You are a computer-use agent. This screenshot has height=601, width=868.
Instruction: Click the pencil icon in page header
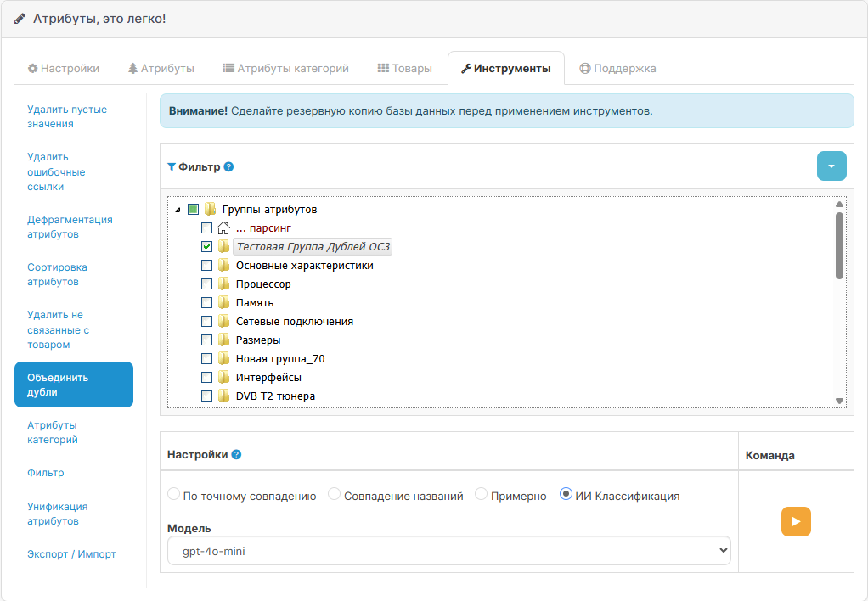pos(20,18)
